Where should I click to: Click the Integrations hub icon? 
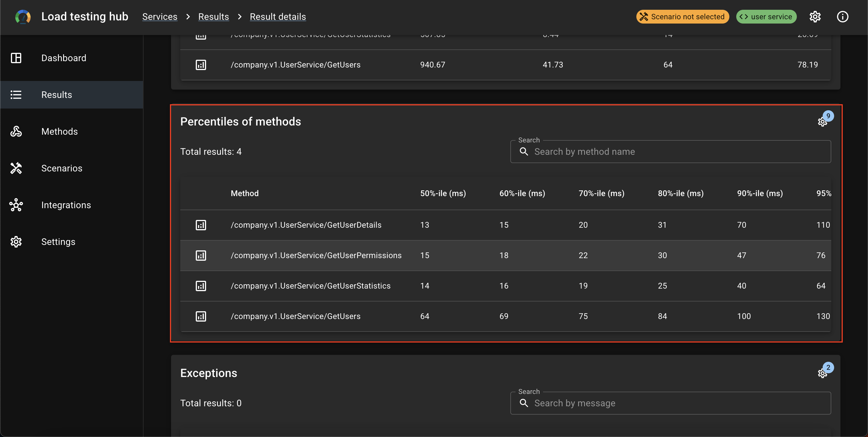16,205
